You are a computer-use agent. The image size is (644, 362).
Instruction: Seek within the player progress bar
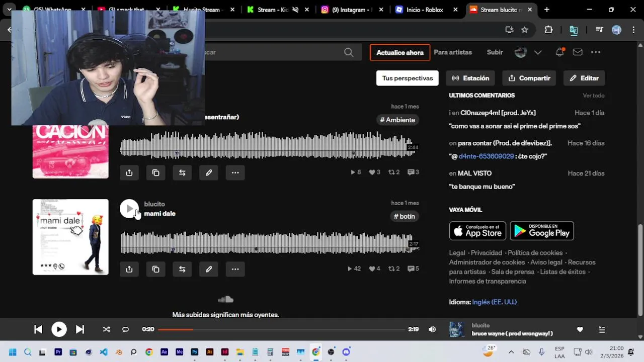coord(281,329)
